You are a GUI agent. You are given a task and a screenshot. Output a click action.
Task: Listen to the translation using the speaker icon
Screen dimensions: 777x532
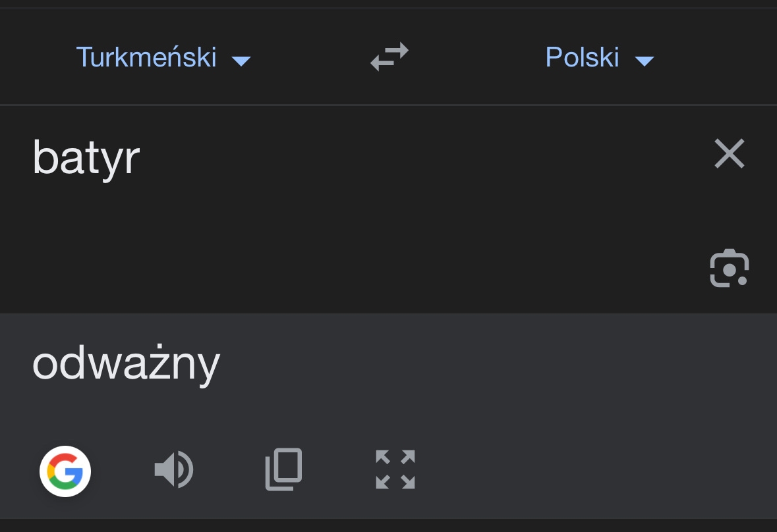click(x=173, y=470)
